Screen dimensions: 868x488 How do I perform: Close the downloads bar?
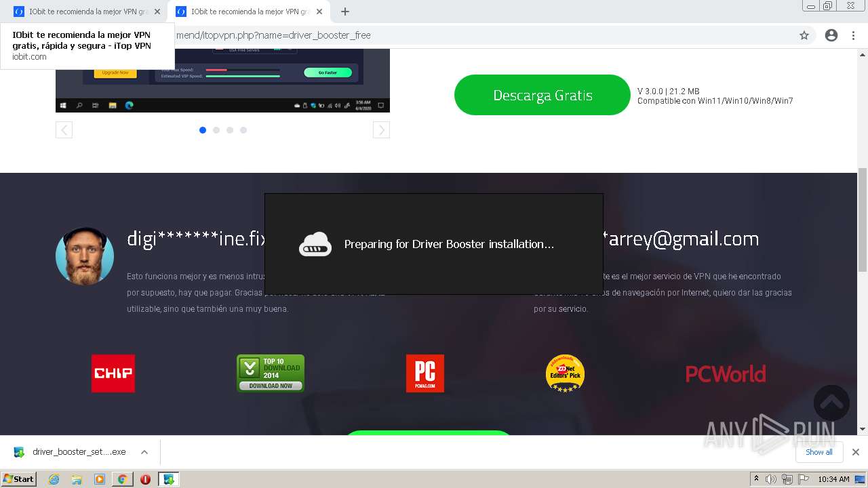point(856,452)
